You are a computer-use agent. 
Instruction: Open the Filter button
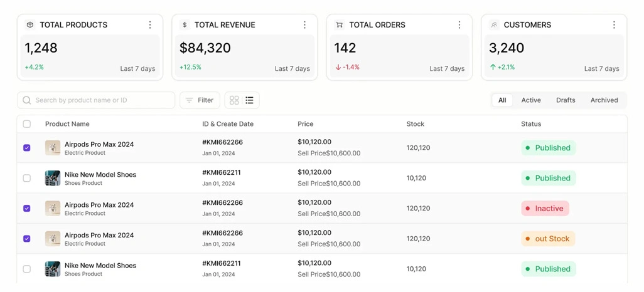click(x=200, y=100)
